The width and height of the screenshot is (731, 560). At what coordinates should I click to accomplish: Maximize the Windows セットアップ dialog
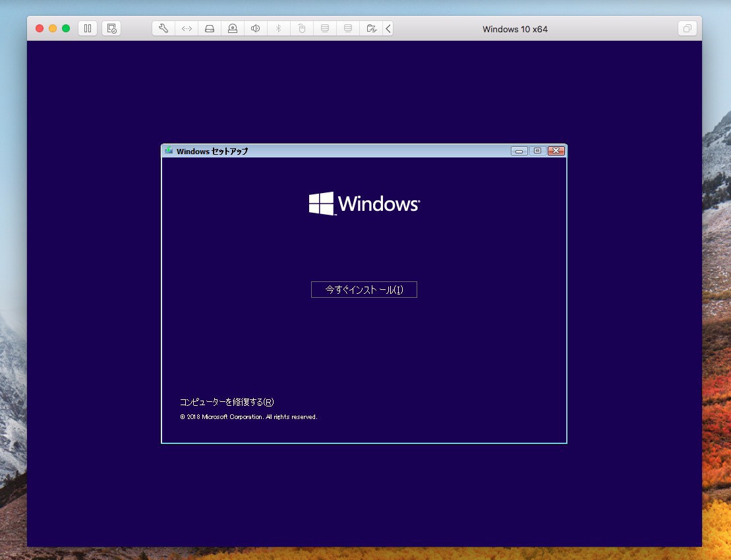(x=537, y=151)
